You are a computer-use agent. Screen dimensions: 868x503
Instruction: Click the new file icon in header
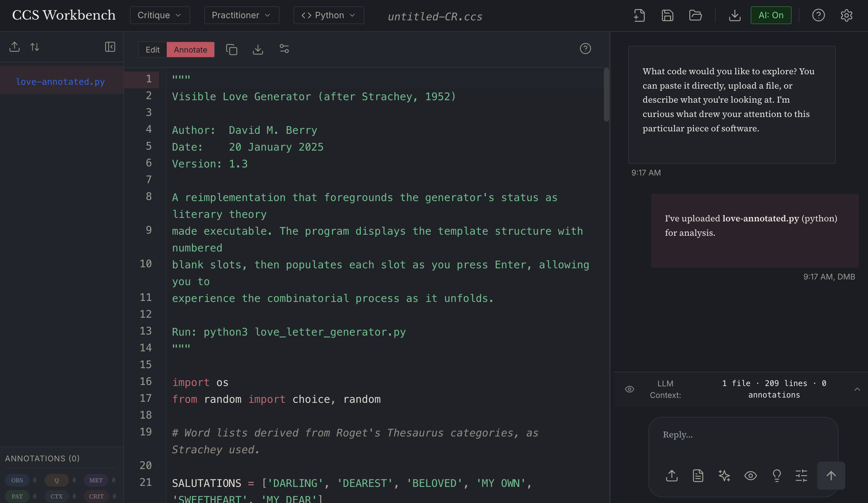(639, 15)
